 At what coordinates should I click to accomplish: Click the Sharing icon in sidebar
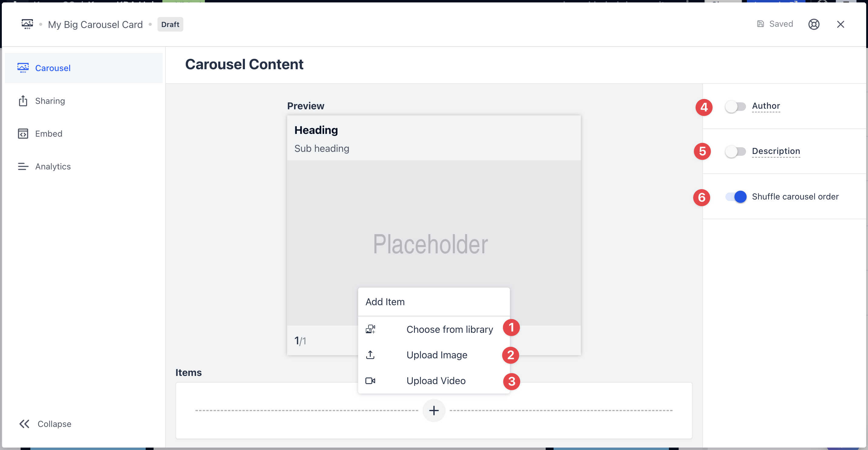pos(23,101)
